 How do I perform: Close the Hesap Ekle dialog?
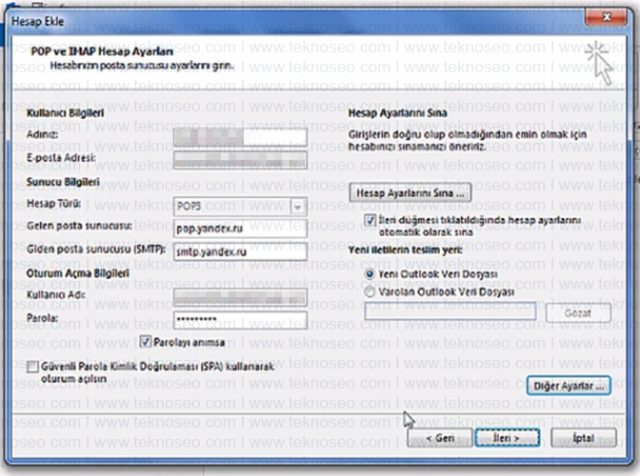pos(605,17)
